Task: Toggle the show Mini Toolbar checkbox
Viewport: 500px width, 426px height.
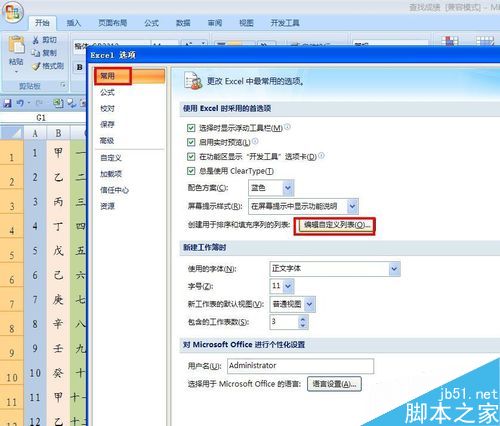Action: tap(191, 128)
